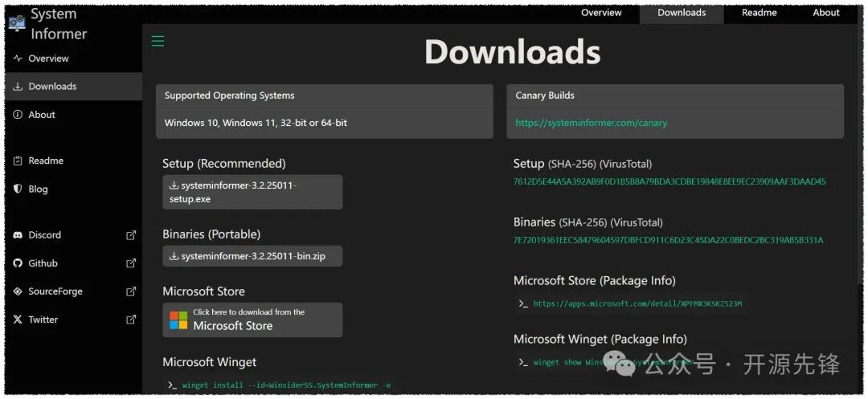
Task: Open the systeminformer.com/canary link
Action: pos(591,123)
